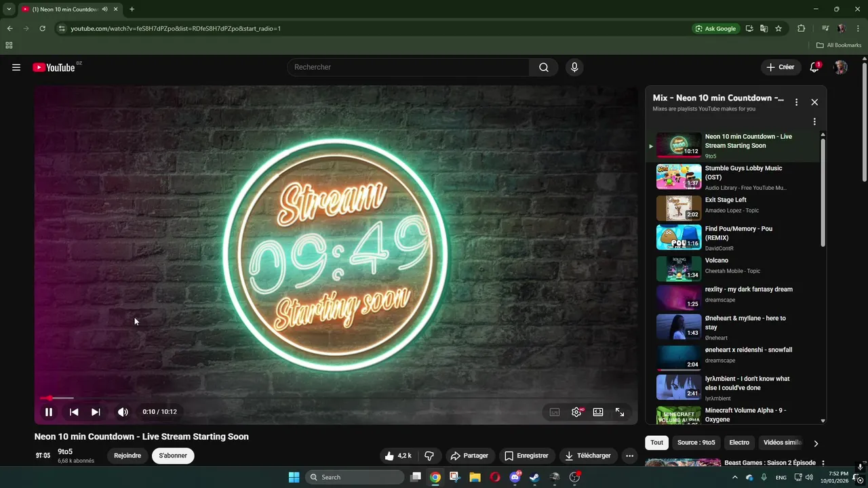The height and width of the screenshot is (488, 868).
Task: Click the search magnifier button
Action: click(544, 67)
